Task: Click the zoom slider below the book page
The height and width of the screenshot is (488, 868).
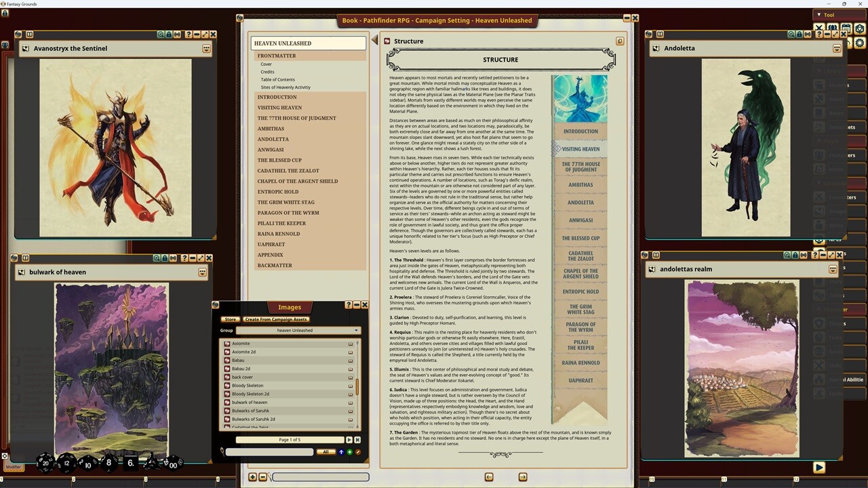Action: point(320,477)
